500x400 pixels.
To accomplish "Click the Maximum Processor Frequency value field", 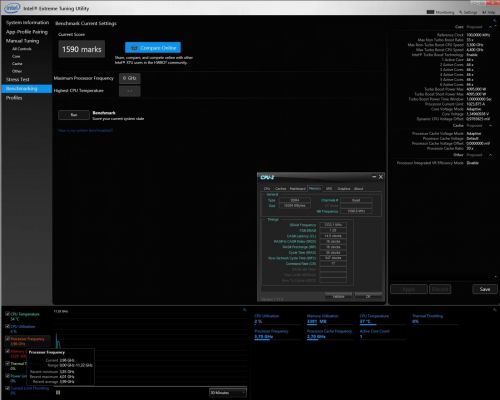I will [x=130, y=78].
